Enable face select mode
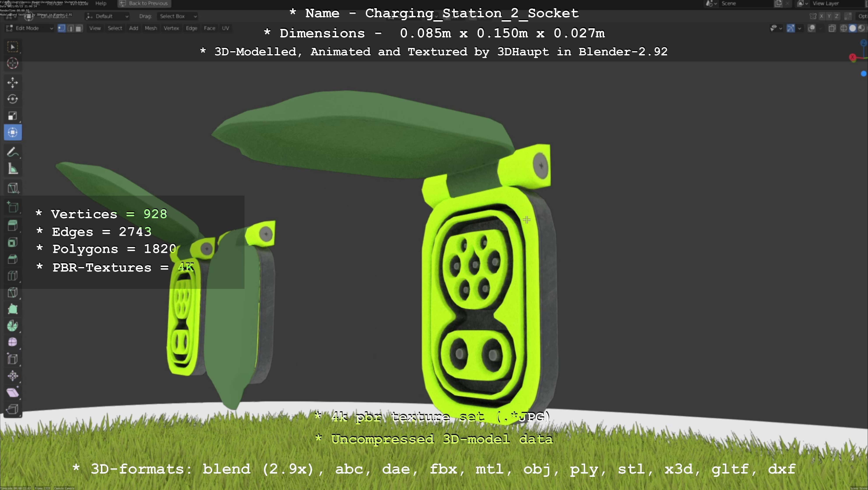This screenshot has width=868, height=490. pos(79,28)
